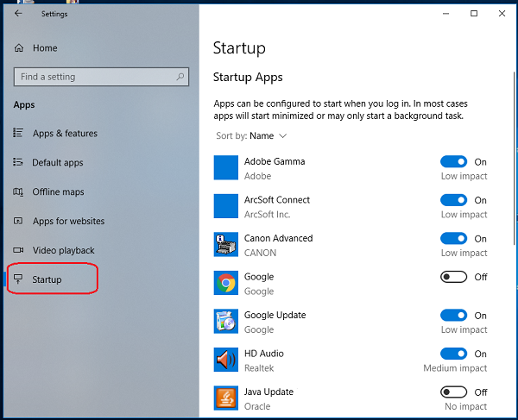Open Default apps page
Screen dimensions: 518x420
pyautogui.click(x=58, y=163)
